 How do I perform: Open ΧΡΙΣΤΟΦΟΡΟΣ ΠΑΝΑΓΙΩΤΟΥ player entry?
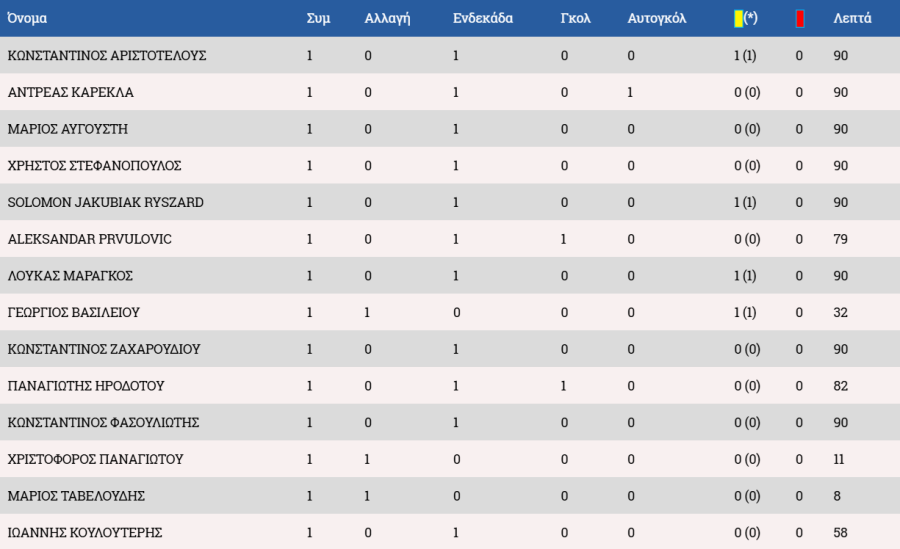point(95,459)
